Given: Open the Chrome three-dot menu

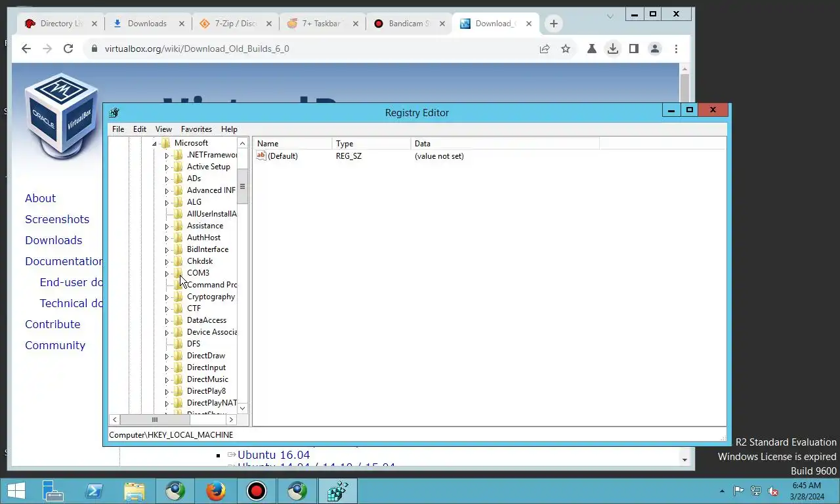Looking at the screenshot, I should click(x=676, y=49).
